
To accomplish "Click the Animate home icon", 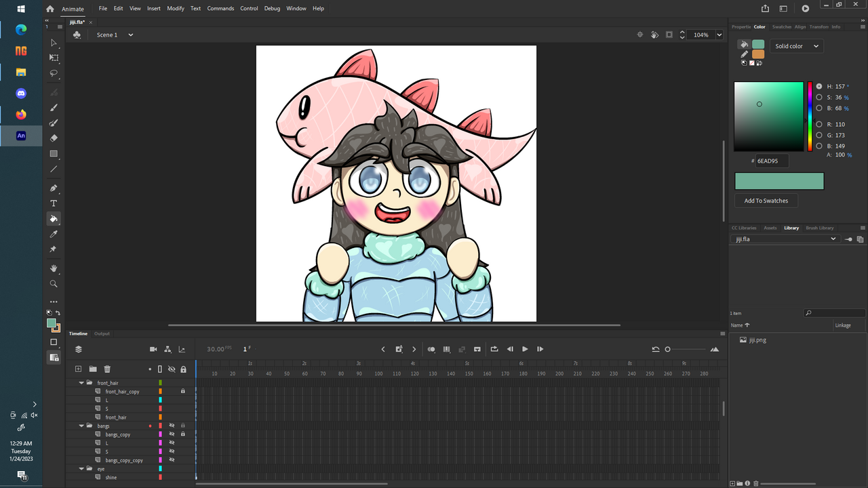I will [x=50, y=9].
